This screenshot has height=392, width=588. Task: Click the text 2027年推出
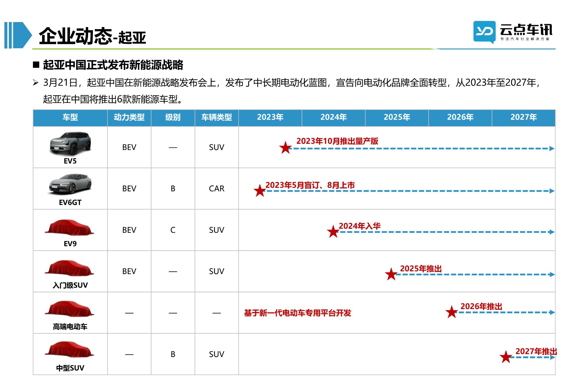pyautogui.click(x=536, y=351)
